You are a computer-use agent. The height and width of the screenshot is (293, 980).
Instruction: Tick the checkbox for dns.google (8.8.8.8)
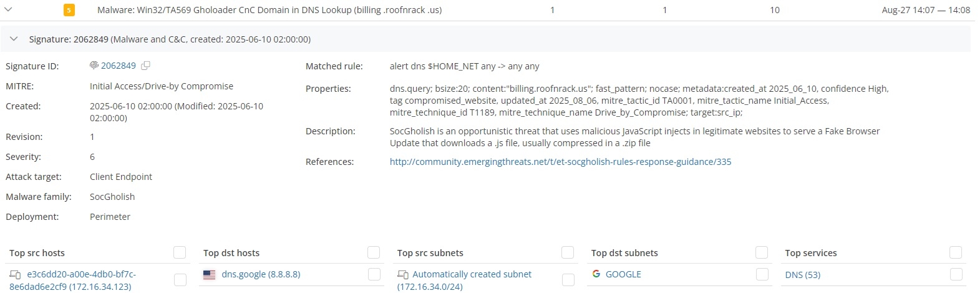[374, 274]
